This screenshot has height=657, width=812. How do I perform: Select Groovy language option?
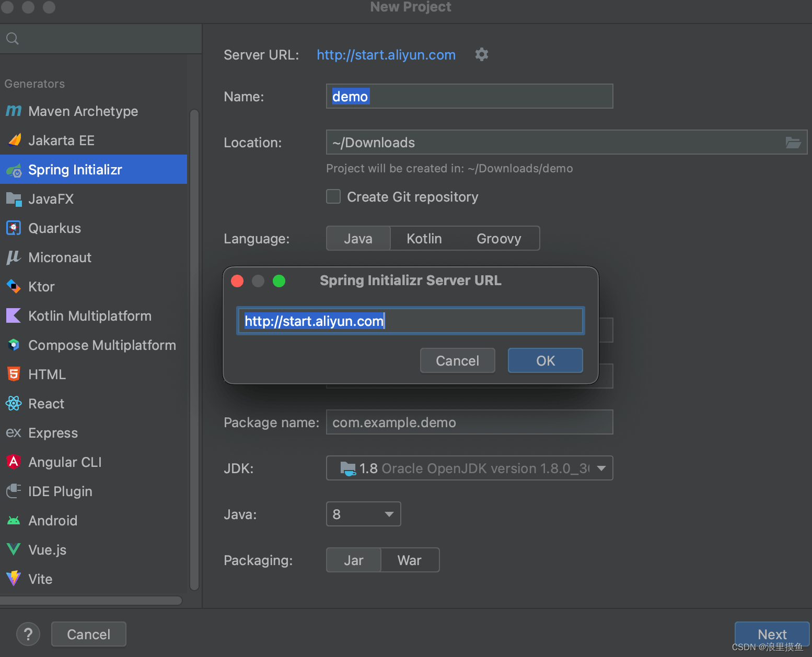[x=498, y=238]
